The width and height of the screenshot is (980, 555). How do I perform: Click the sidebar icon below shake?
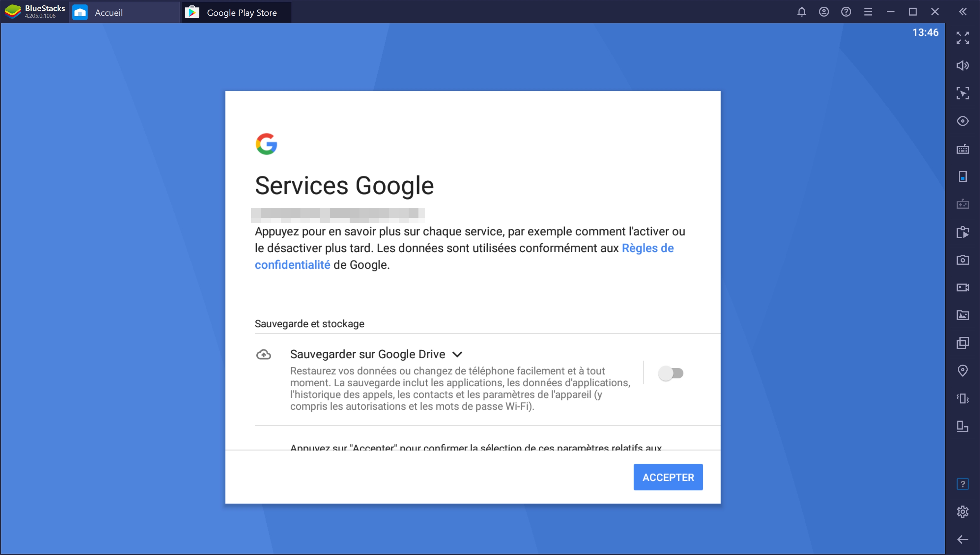tap(963, 426)
